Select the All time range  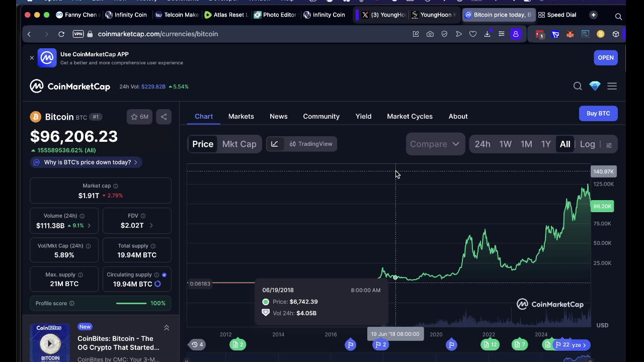pyautogui.click(x=565, y=144)
